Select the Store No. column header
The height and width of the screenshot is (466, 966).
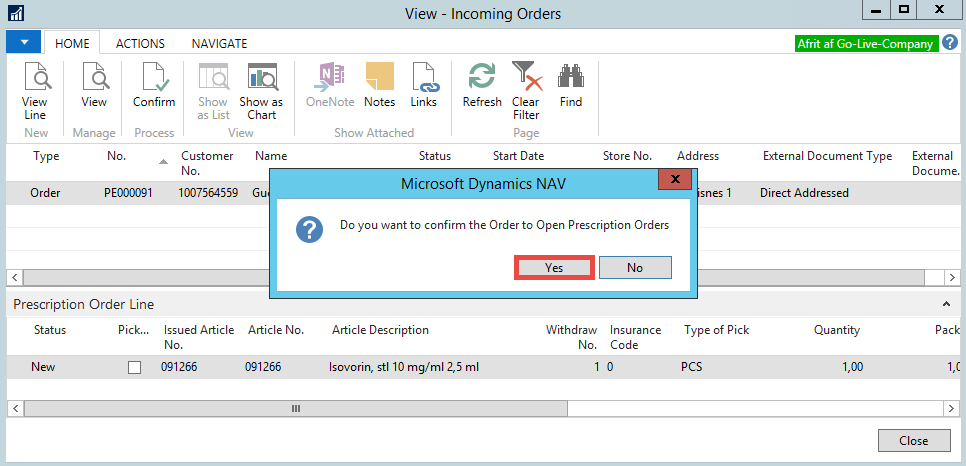point(627,156)
